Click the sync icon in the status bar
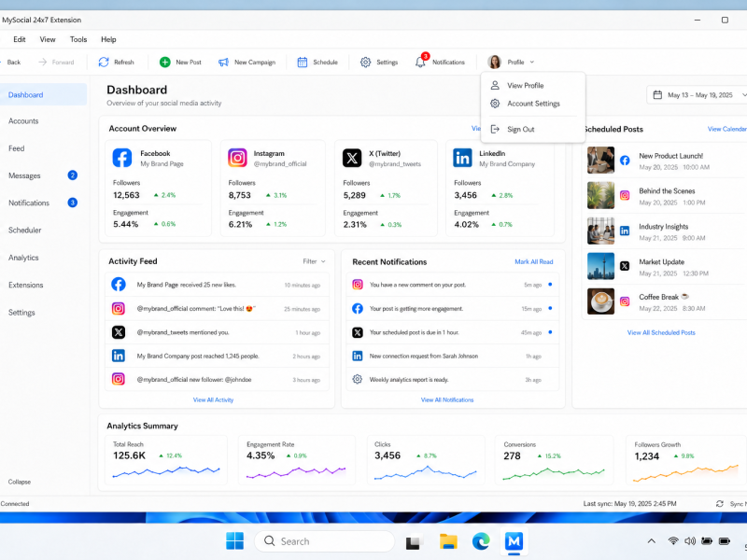 (x=719, y=503)
